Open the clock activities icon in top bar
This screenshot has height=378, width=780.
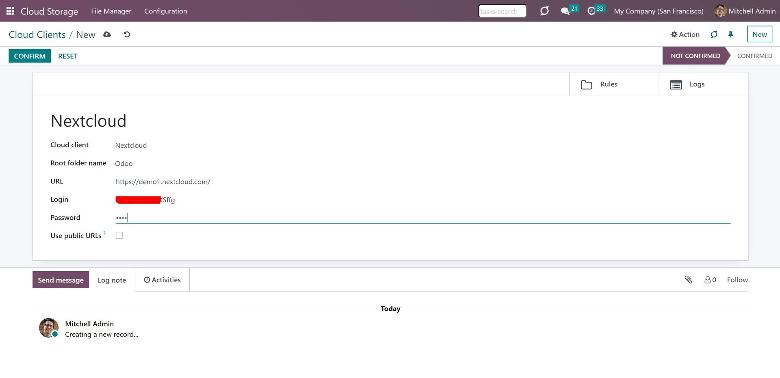591,11
